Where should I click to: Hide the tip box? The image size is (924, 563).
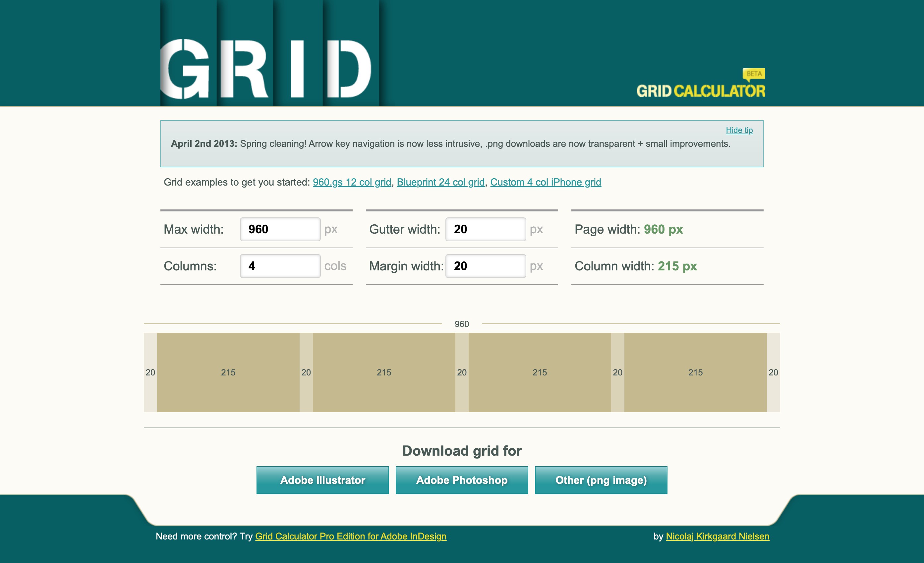pyautogui.click(x=739, y=130)
